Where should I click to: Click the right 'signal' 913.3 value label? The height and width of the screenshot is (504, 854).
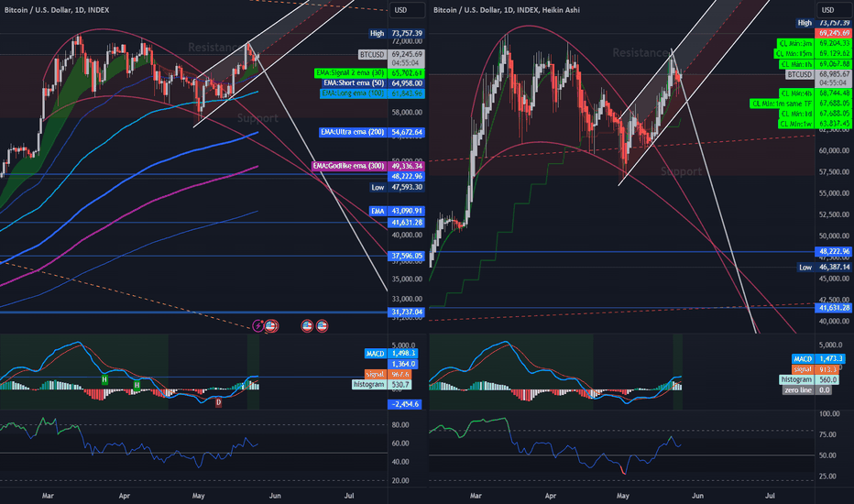point(815,369)
